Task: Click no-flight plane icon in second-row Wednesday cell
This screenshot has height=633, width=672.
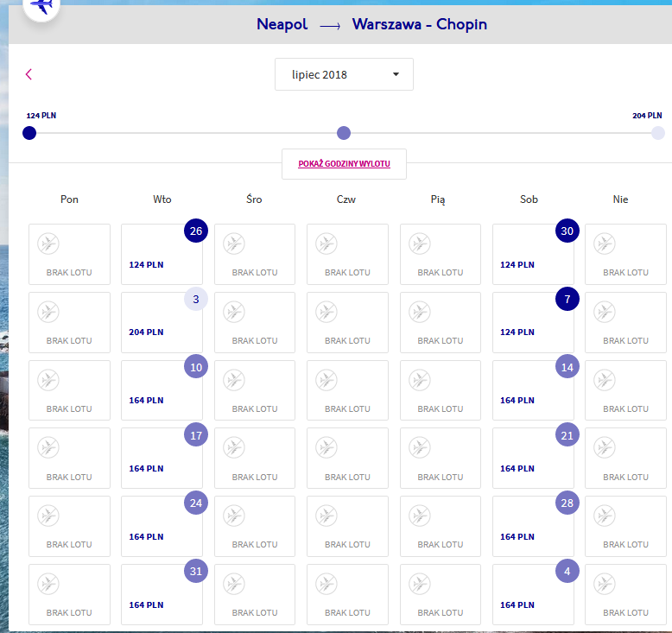Action: coord(234,312)
